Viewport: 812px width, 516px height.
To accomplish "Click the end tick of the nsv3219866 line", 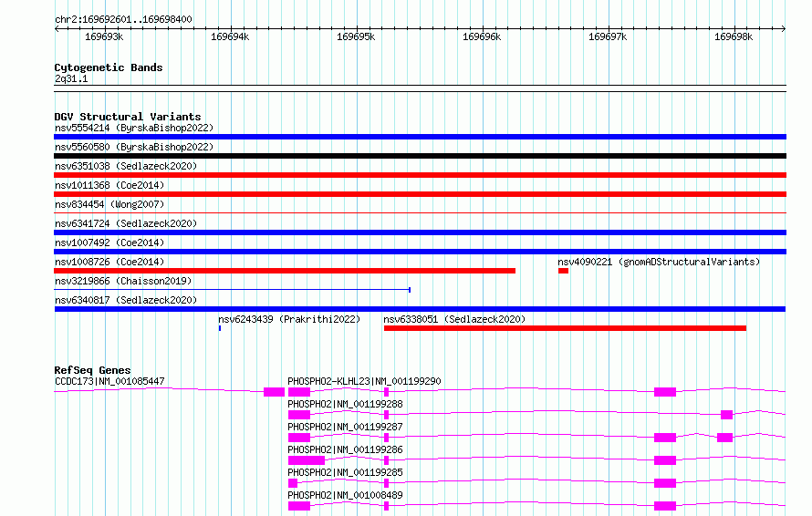I will 410,290.
